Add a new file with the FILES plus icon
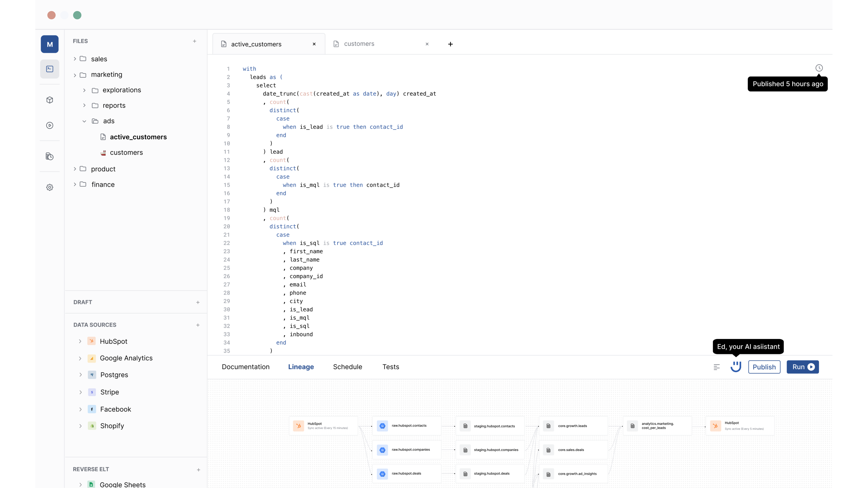 195,41
